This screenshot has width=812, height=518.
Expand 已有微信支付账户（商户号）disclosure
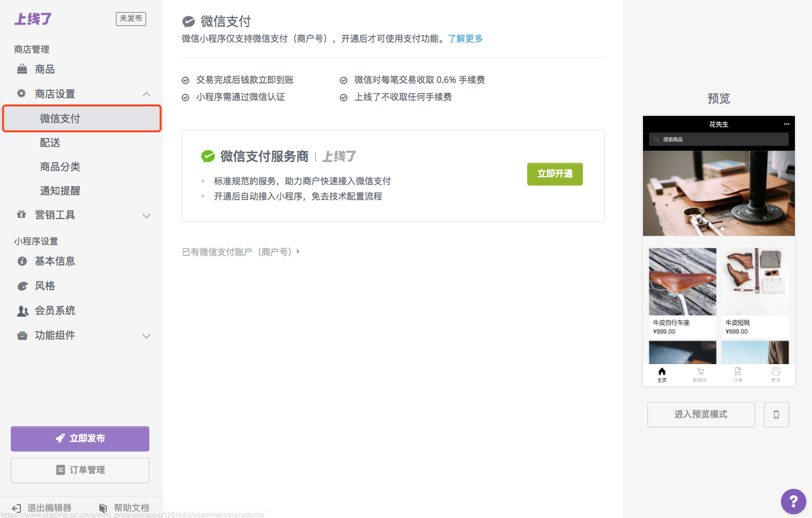[x=240, y=252]
